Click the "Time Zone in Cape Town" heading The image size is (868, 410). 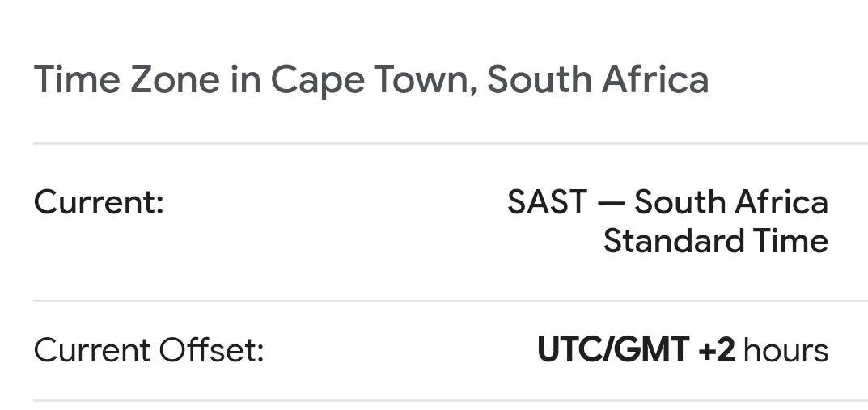[370, 80]
